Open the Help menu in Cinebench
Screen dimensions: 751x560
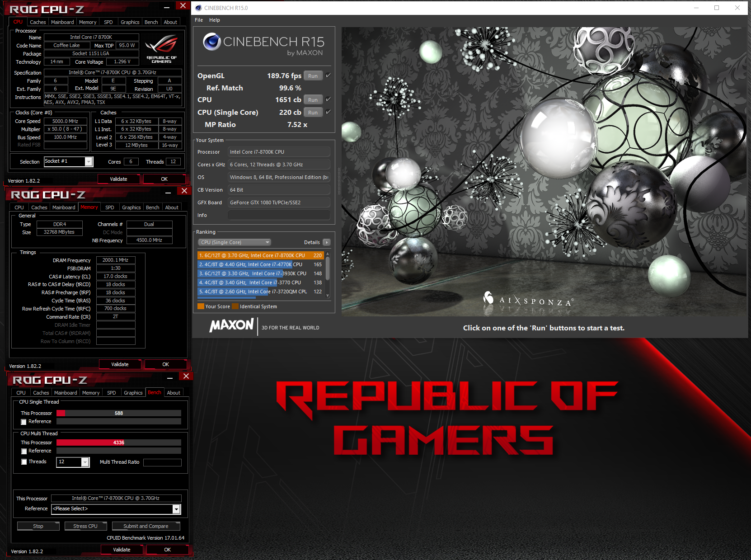click(x=215, y=20)
